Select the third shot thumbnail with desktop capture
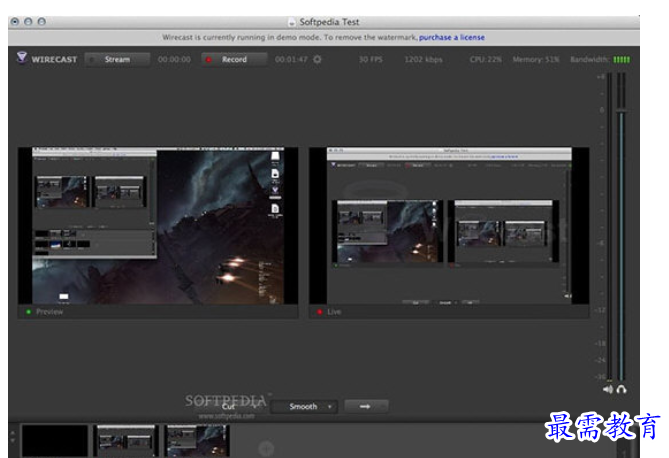Image resolution: width=669 pixels, height=458 pixels. click(197, 440)
